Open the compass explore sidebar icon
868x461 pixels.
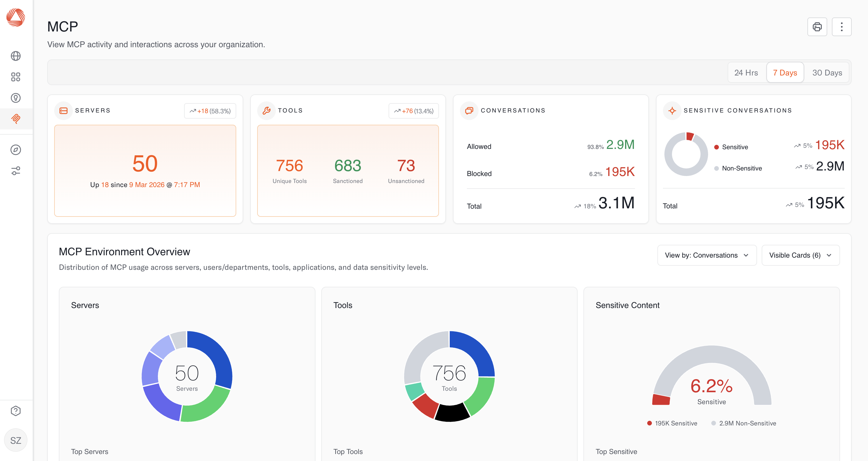point(15,150)
